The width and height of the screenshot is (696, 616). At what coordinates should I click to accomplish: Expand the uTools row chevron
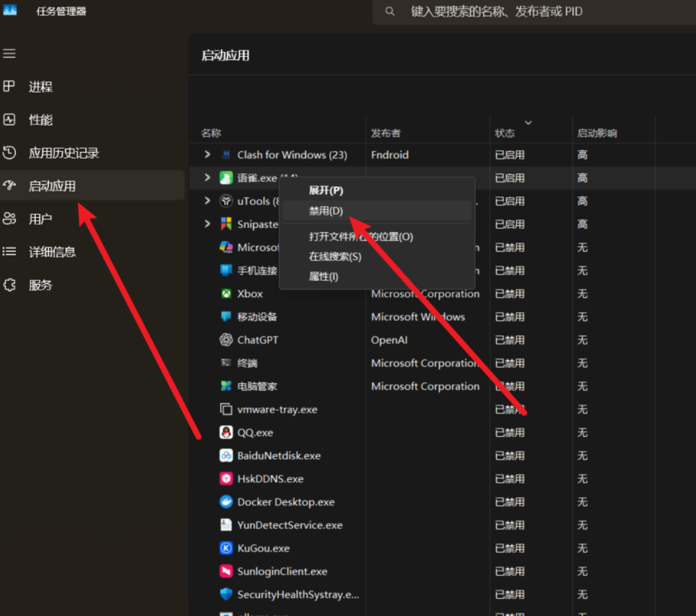[x=207, y=200]
